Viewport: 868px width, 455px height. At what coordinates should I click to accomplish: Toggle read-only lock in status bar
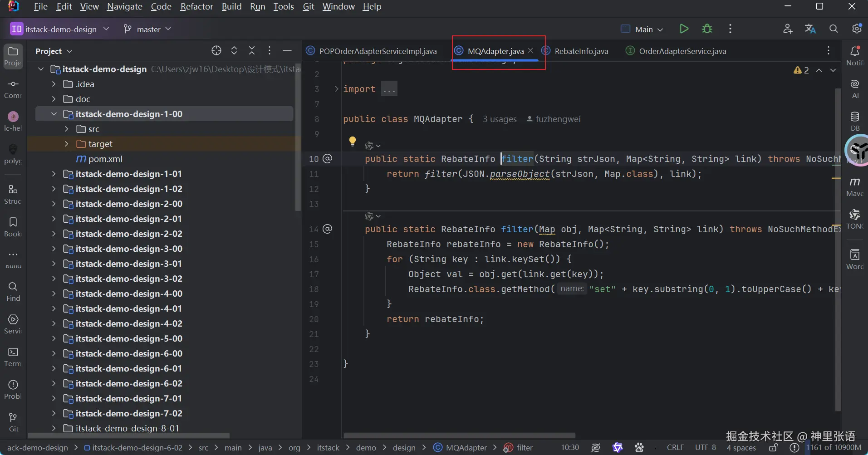[774, 448]
